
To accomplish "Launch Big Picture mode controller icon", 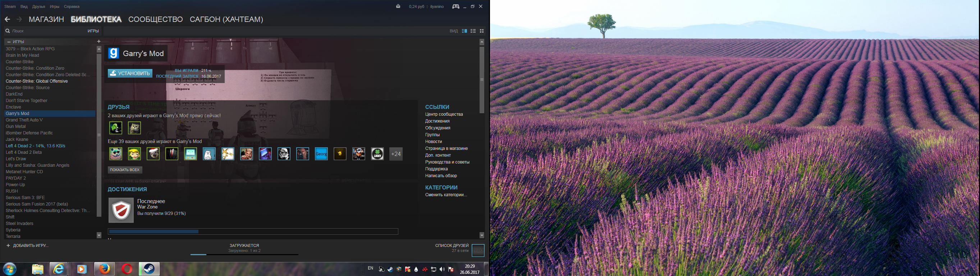I will tap(455, 6).
